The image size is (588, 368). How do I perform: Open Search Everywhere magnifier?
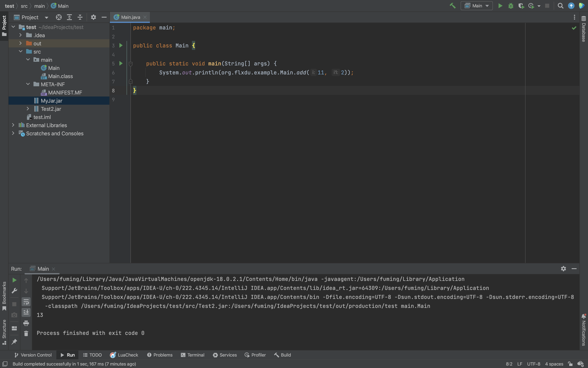pyautogui.click(x=560, y=6)
